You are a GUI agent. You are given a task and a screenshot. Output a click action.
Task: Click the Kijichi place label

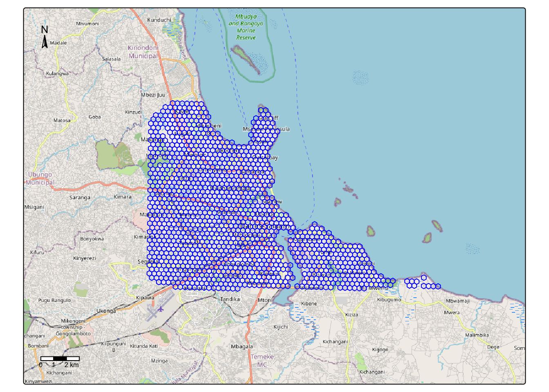[281, 327]
